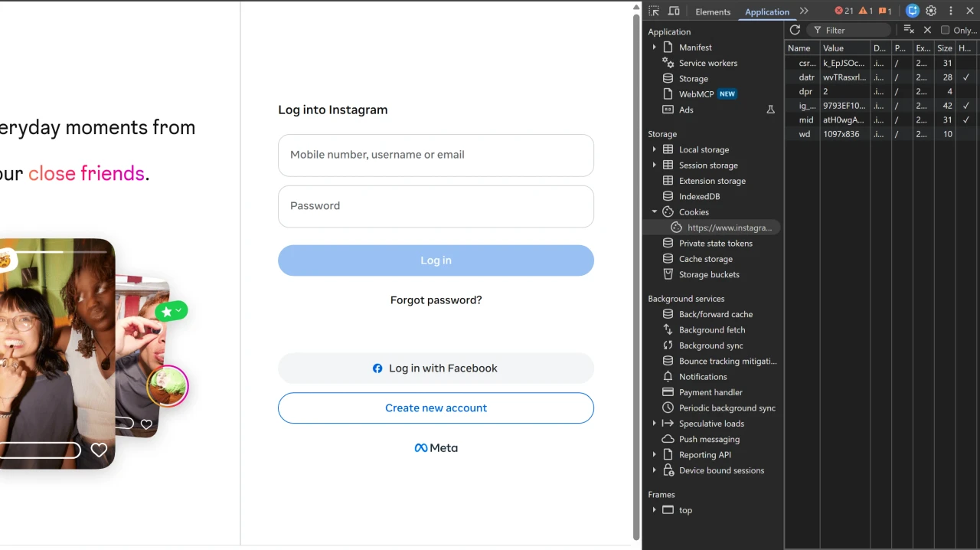The height and width of the screenshot is (550, 980).
Task: Expand the Reporting API arrow
Action: (x=655, y=454)
